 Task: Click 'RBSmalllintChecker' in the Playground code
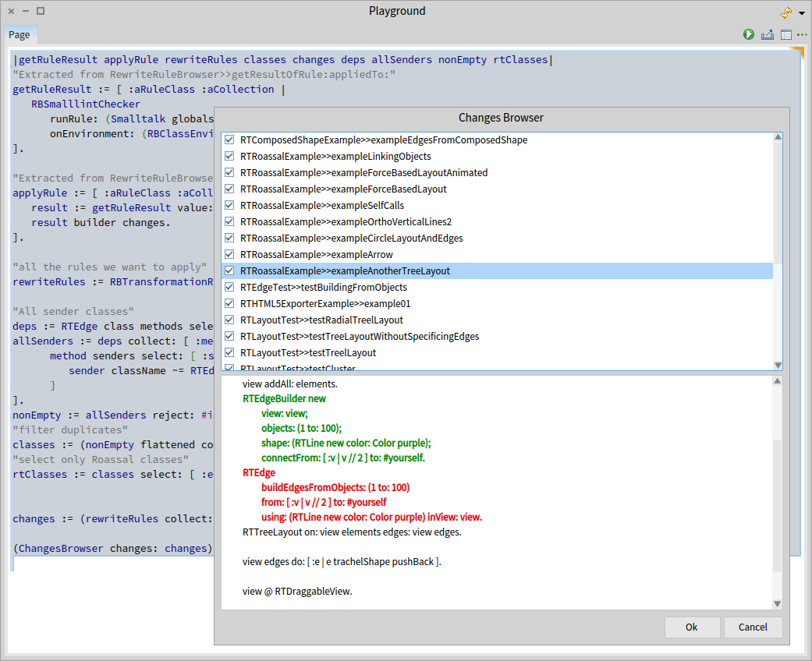point(86,104)
